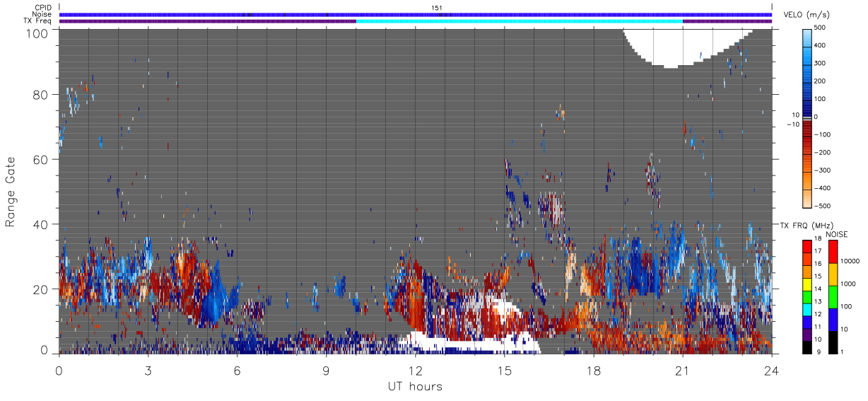Click the "6" tick on UT hours axis

237,369
